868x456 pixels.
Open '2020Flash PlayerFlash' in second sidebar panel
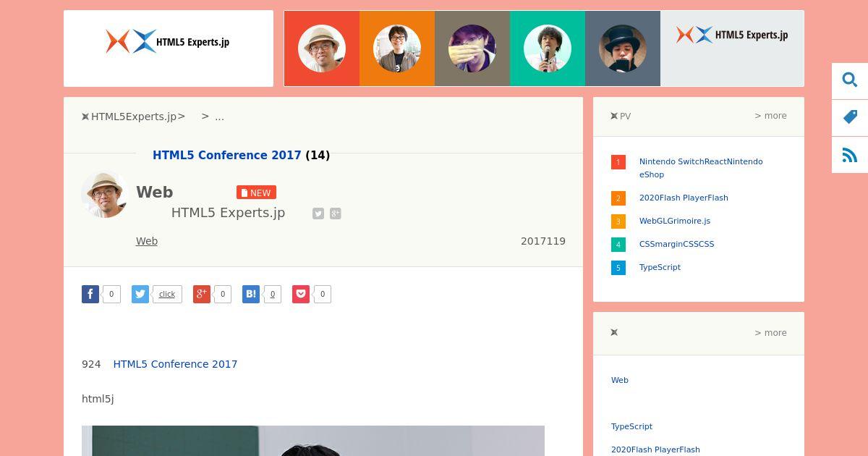tap(655, 449)
